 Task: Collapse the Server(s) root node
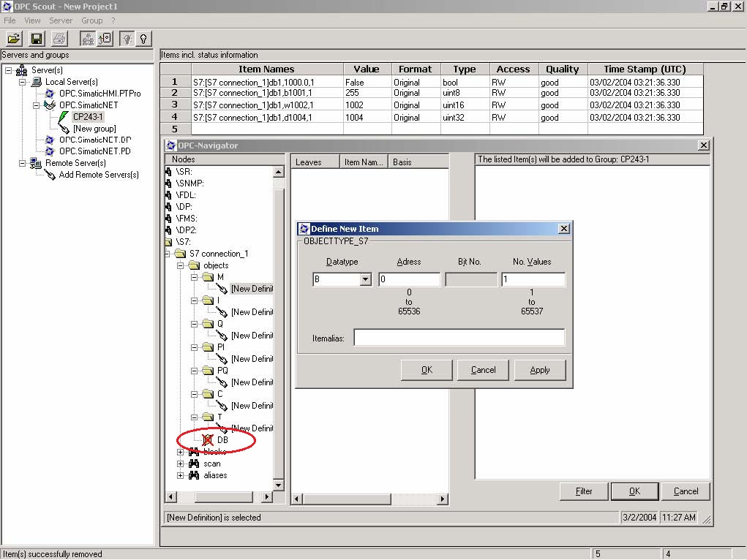[9, 70]
